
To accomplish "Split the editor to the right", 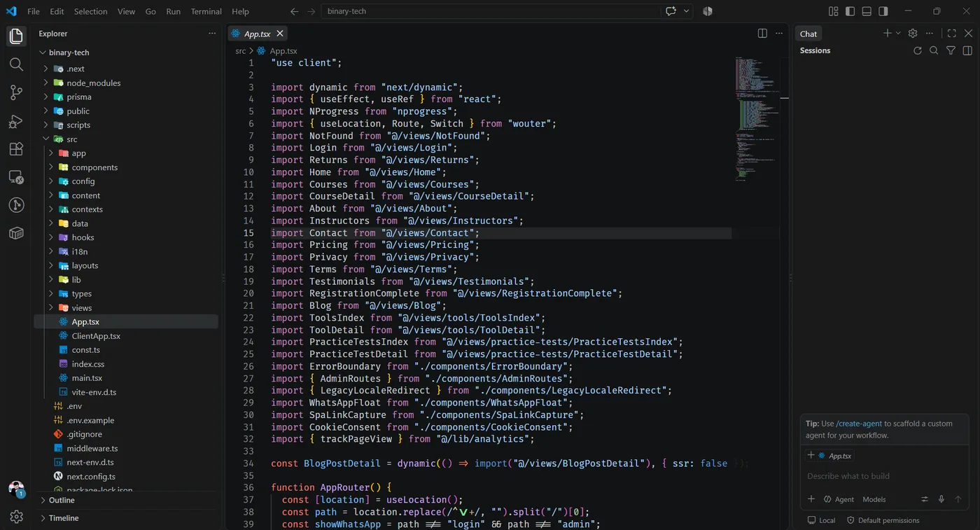I will pos(762,34).
